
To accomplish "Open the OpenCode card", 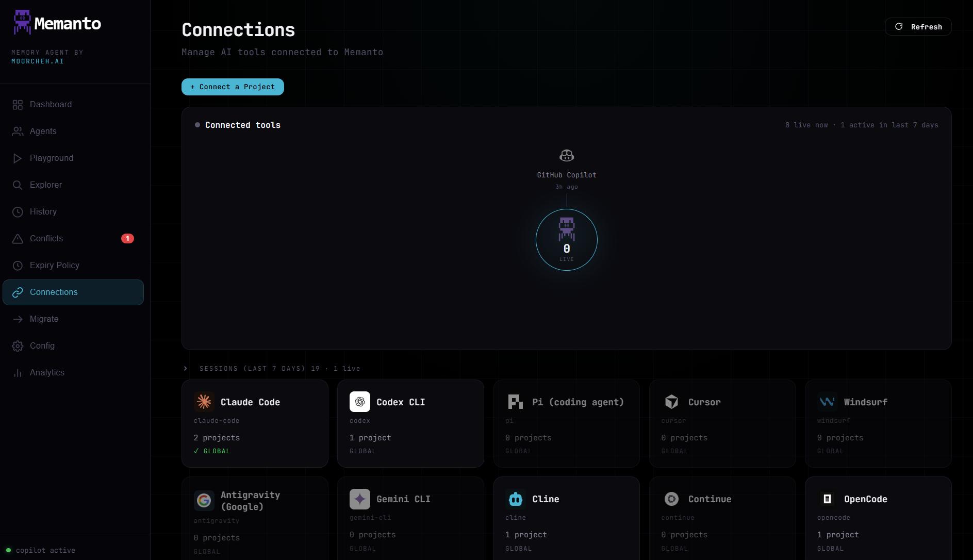I will tap(878, 518).
